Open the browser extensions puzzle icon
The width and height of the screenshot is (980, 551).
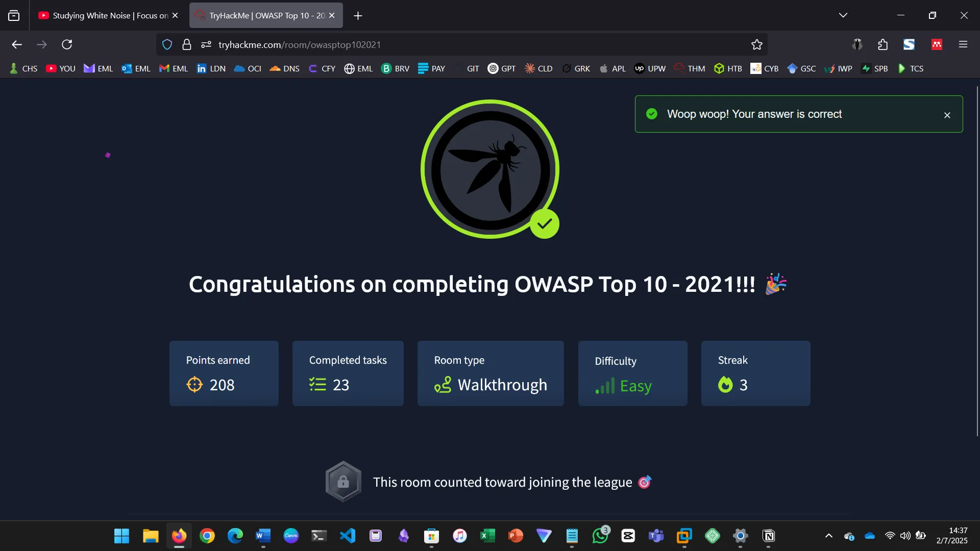coord(883,44)
